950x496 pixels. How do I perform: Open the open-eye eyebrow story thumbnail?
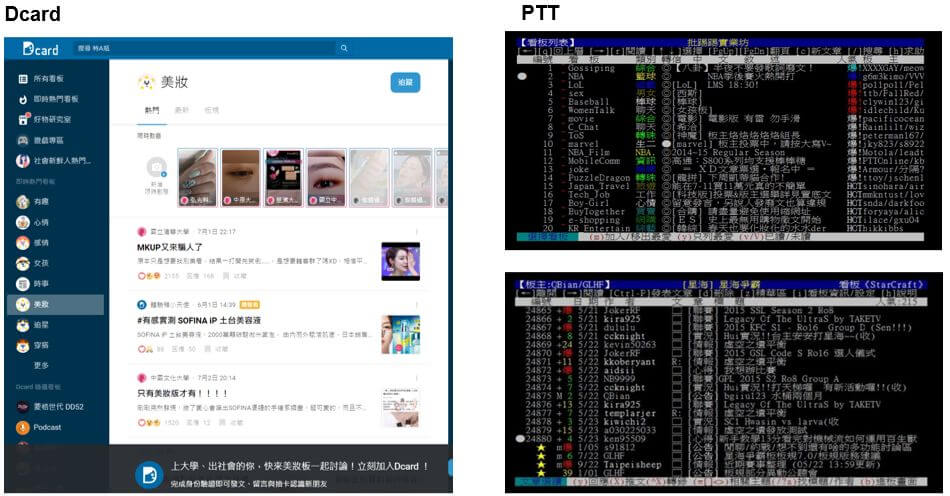[x=326, y=177]
